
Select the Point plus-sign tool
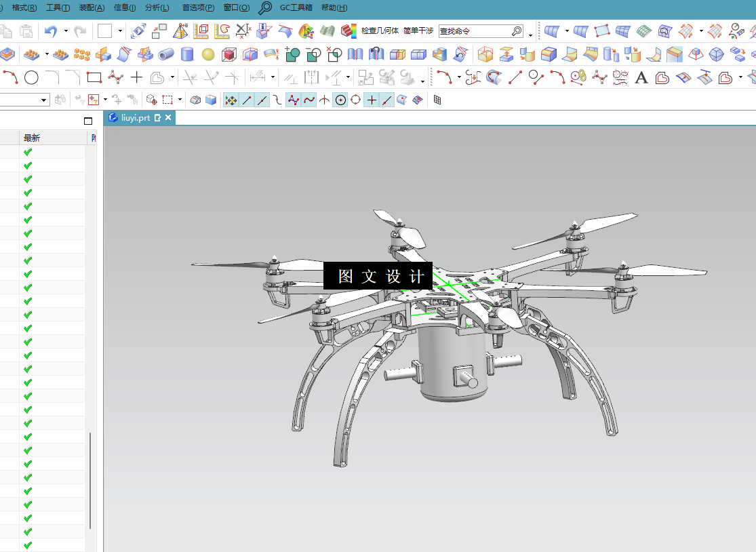[136, 77]
